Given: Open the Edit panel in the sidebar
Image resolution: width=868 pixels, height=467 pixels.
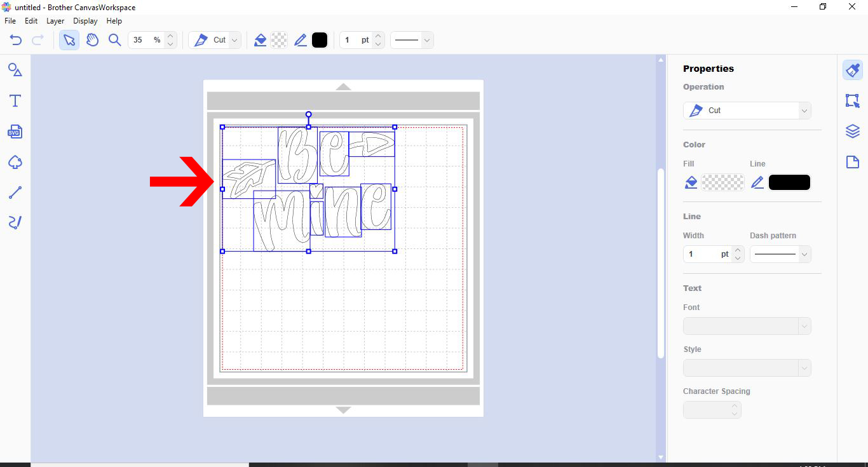Looking at the screenshot, I should coord(852,100).
